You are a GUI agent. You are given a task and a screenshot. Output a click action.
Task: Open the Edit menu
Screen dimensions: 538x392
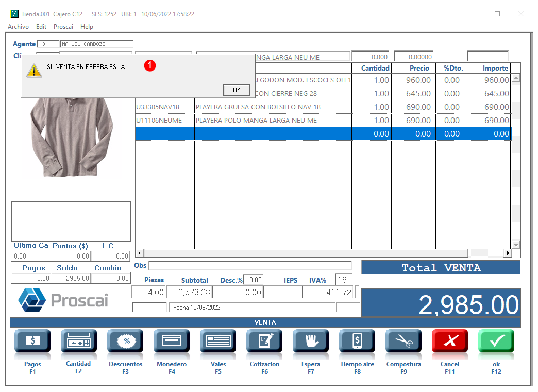point(41,27)
